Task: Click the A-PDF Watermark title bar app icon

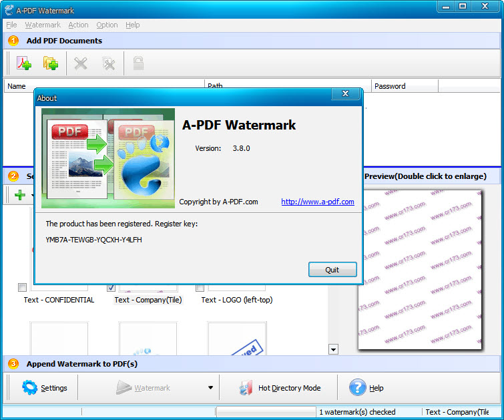Action: 9,10
